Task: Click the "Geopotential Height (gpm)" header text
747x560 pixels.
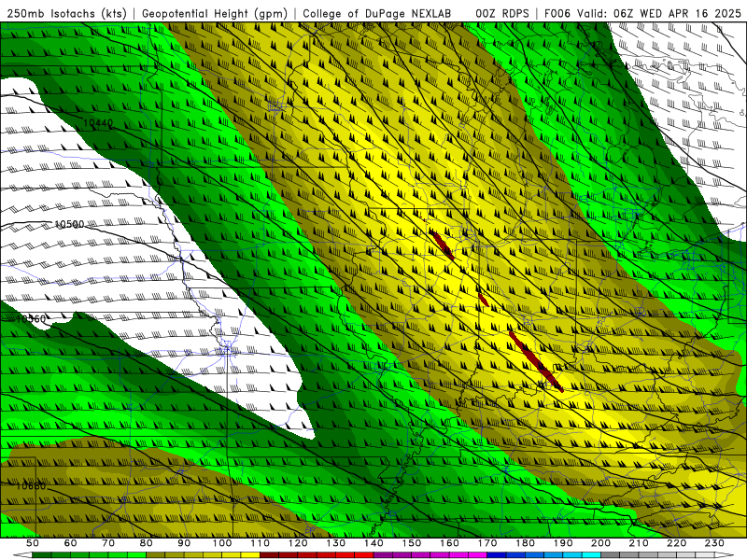Action: pos(215,14)
